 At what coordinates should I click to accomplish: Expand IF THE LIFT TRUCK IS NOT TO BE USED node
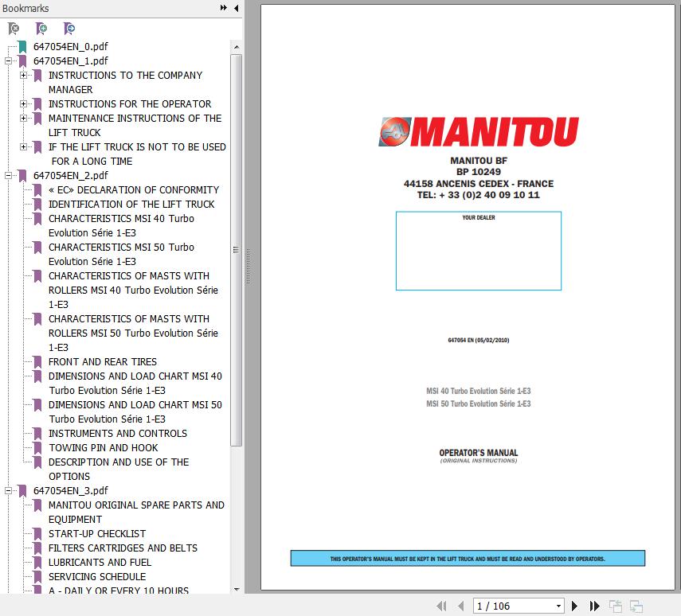[x=23, y=146]
